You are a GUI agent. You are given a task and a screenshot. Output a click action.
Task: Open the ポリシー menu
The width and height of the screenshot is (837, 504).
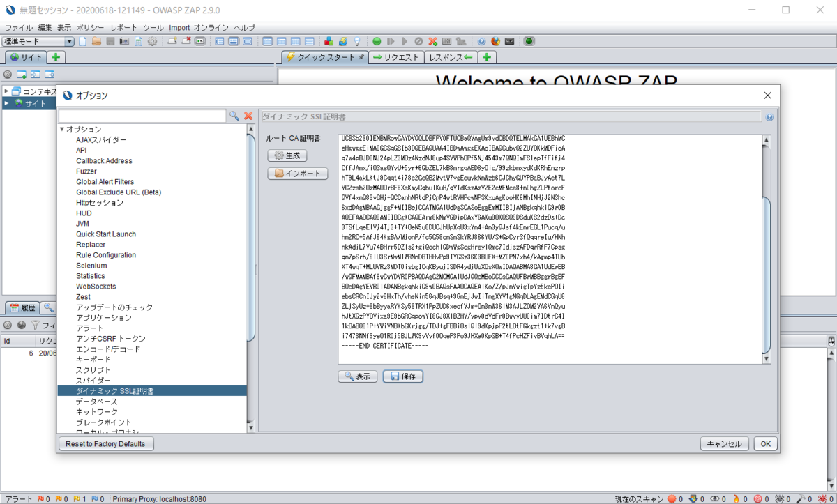pyautogui.click(x=91, y=28)
